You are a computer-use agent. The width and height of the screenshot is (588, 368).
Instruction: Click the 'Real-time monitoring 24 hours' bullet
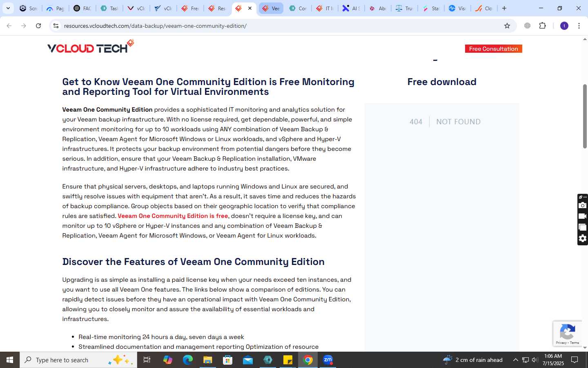coord(161,337)
